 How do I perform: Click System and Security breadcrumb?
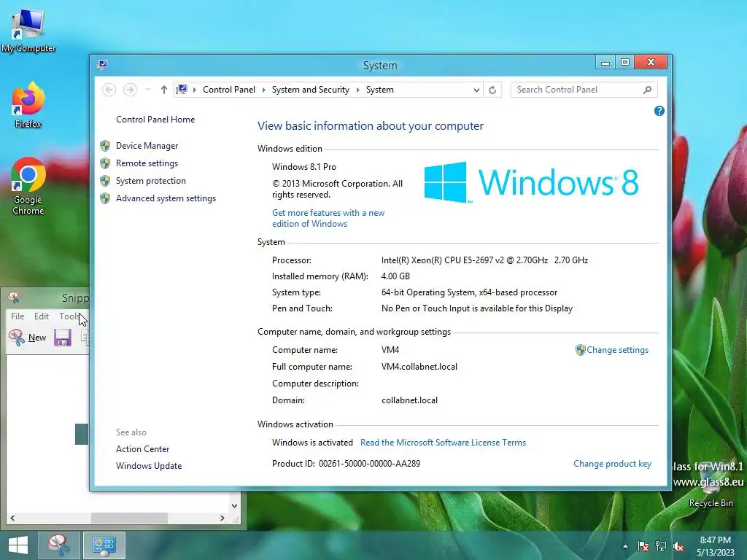pos(310,90)
